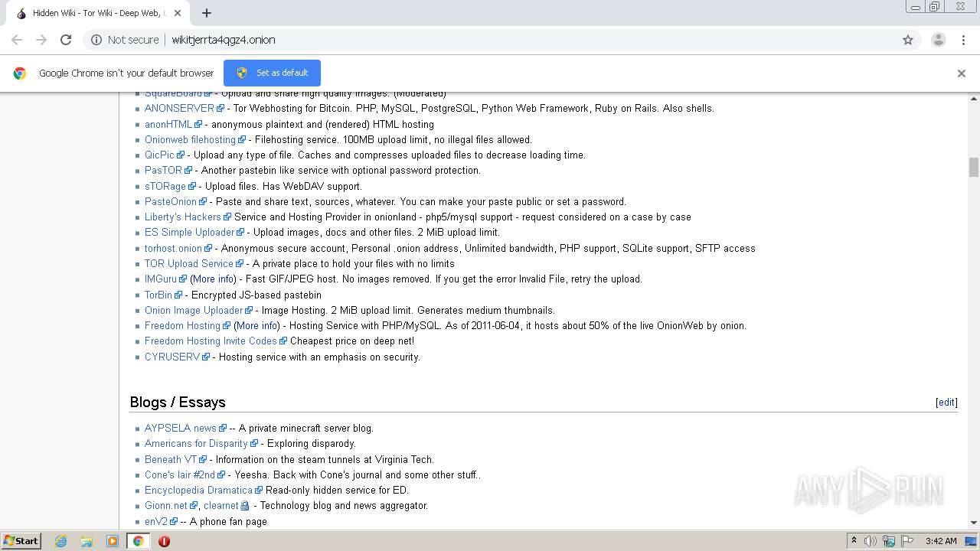The width and height of the screenshot is (980, 551).
Task: Click the browser forward arrow
Action: pos(41,40)
